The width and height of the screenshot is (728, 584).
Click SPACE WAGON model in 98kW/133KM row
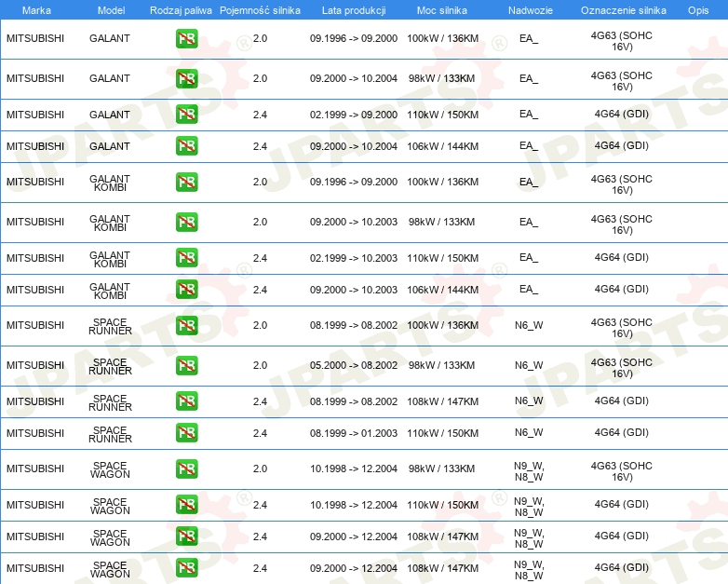click(x=110, y=469)
